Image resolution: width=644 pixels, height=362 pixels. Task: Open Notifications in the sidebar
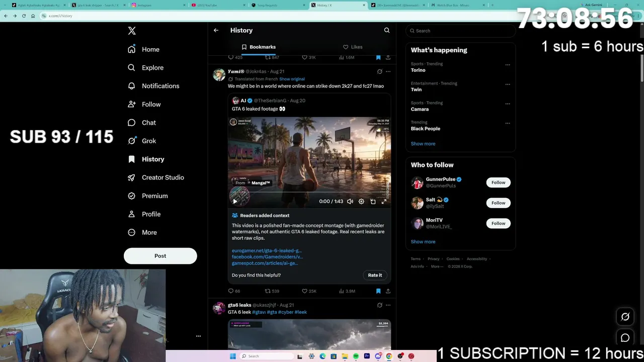pyautogui.click(x=153, y=86)
